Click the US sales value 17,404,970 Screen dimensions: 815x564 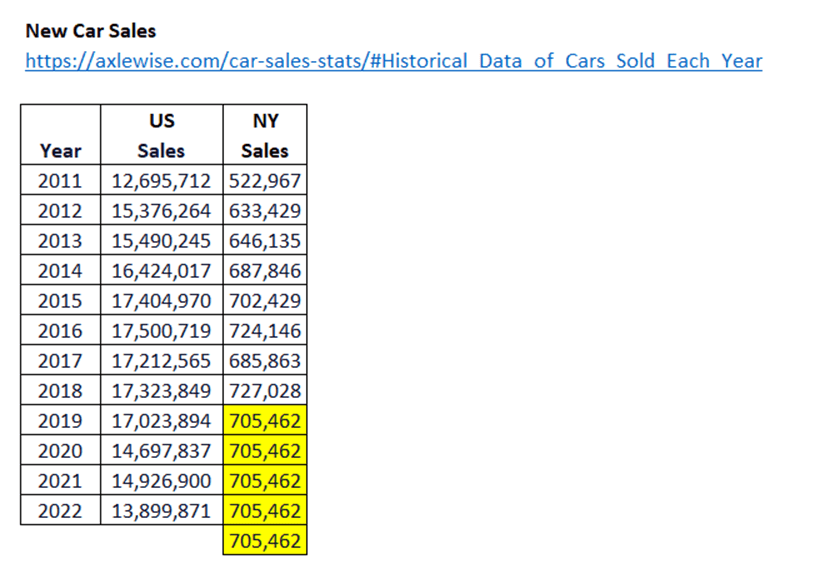pyautogui.click(x=161, y=301)
